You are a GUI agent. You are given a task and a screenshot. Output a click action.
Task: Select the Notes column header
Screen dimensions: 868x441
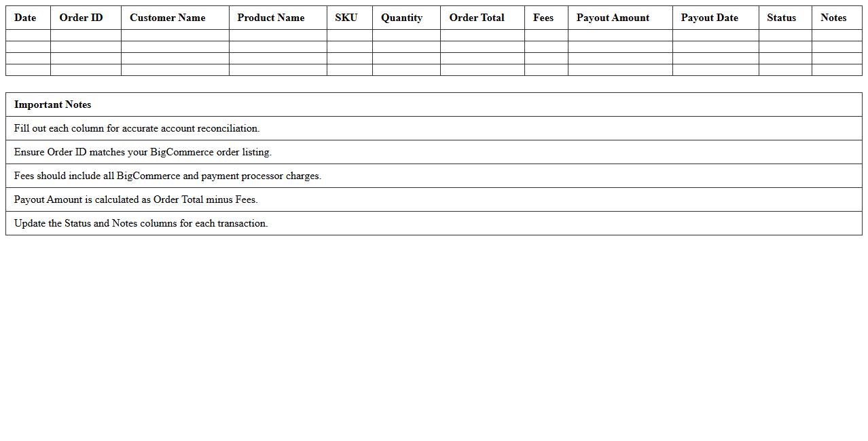(x=833, y=18)
